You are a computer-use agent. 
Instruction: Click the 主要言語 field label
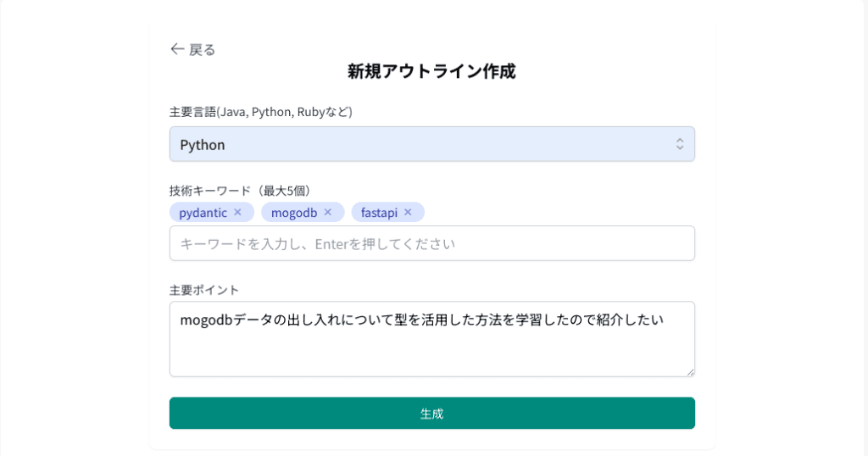pyautogui.click(x=260, y=112)
